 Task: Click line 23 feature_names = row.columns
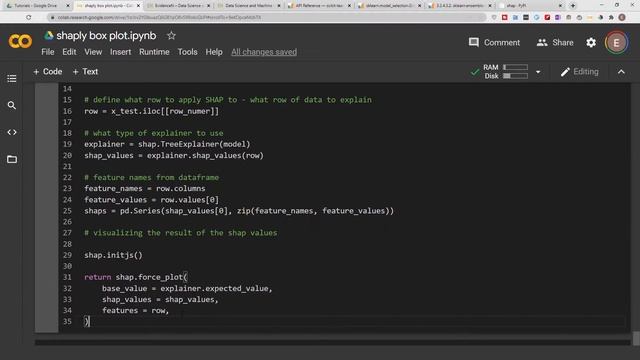tap(145, 189)
